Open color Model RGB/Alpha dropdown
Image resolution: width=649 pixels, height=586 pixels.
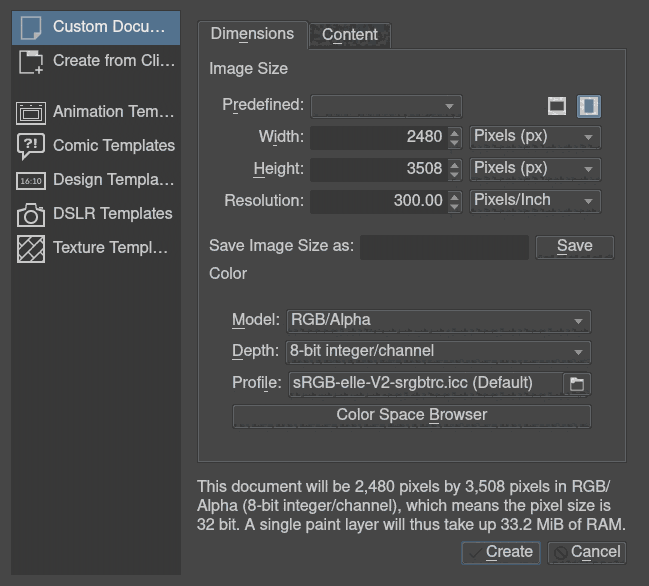point(438,321)
